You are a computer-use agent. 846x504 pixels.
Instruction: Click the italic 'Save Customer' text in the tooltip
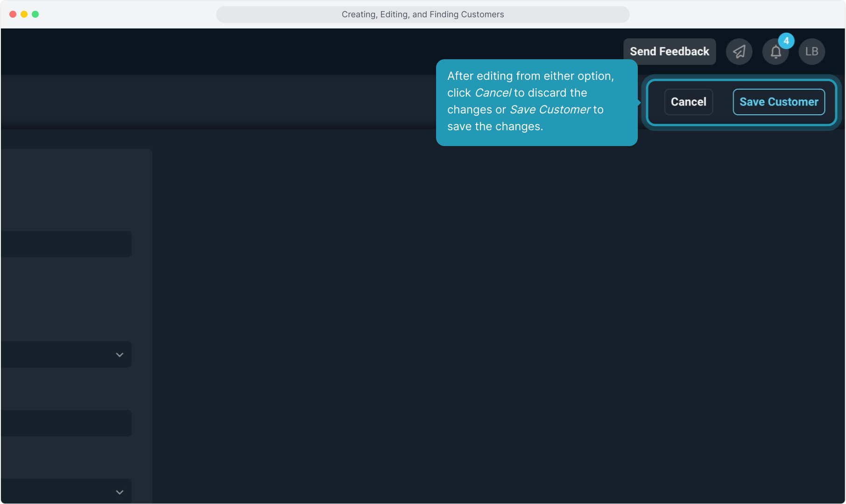[550, 110]
